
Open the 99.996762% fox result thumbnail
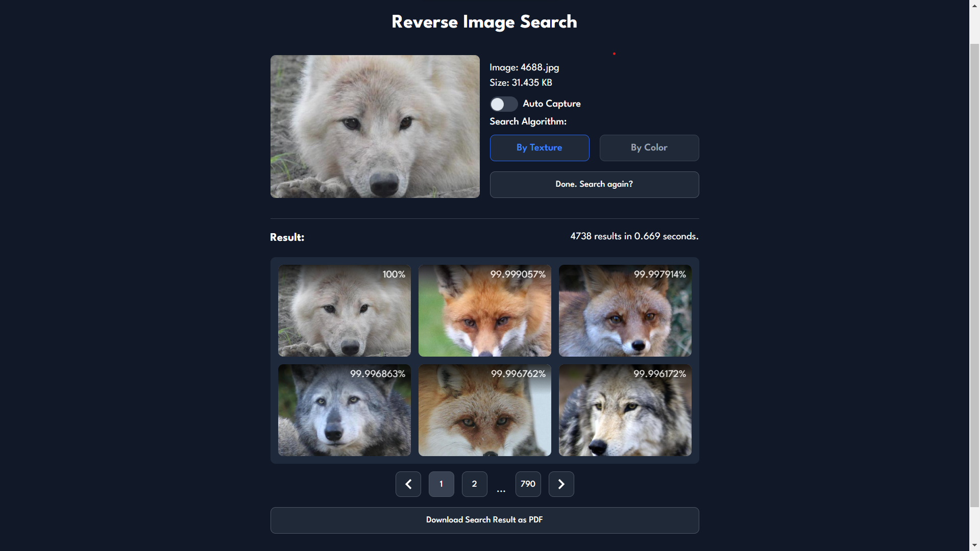(x=484, y=410)
